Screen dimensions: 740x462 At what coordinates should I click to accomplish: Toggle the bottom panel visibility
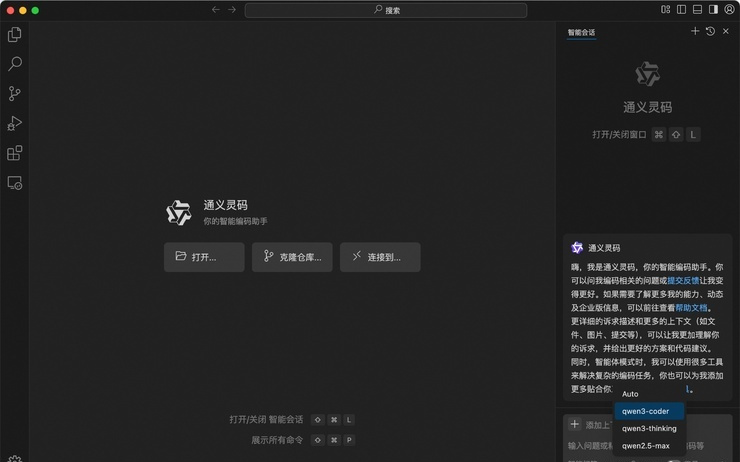698,9
